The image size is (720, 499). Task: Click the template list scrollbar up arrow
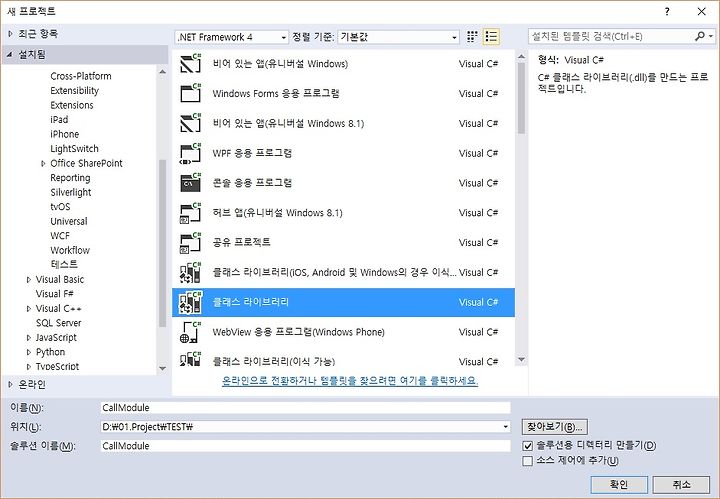[521, 57]
